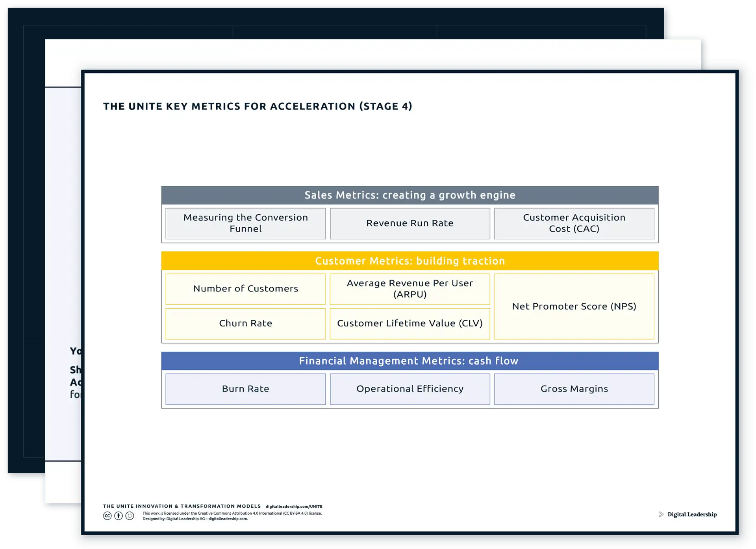Click the Burn Rate box

245,389
